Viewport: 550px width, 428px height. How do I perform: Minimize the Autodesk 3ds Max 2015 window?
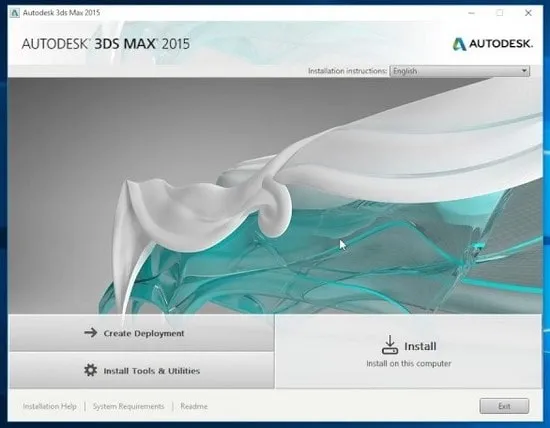coord(471,13)
